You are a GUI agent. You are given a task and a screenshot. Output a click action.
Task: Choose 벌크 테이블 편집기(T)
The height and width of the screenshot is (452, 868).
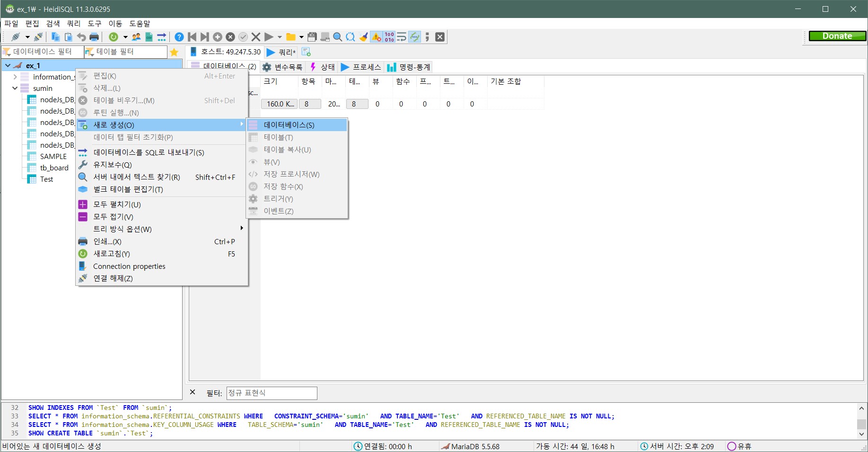pyautogui.click(x=162, y=189)
